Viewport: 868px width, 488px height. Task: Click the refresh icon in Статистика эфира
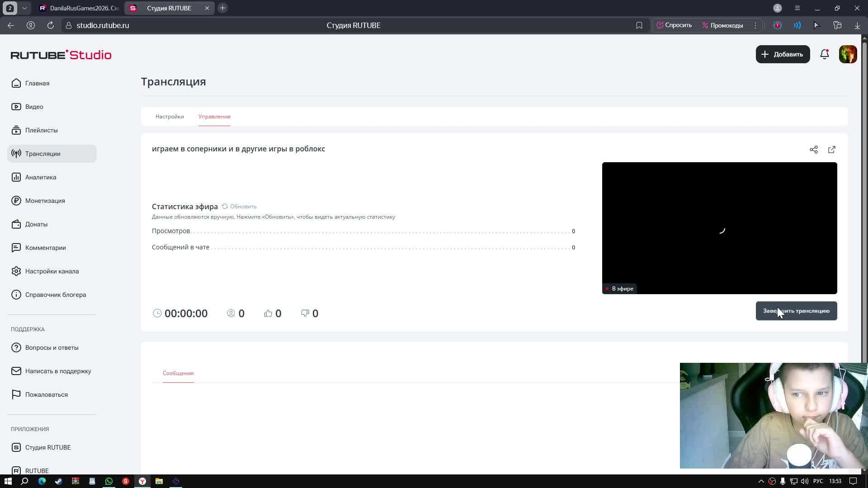coord(225,206)
